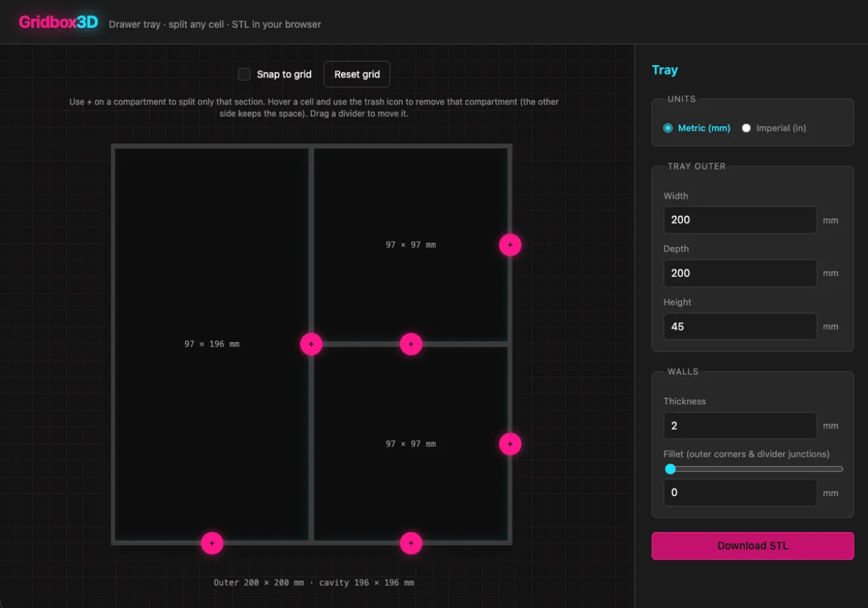Viewport: 868px width, 608px height.
Task: Click the Drawer tray tagline text
Action: coord(215,24)
